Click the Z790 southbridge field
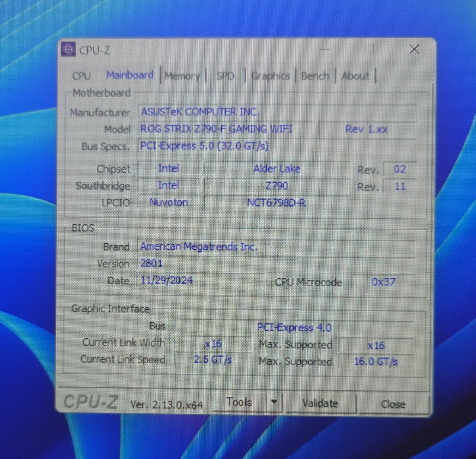476x459 pixels. 277,185
